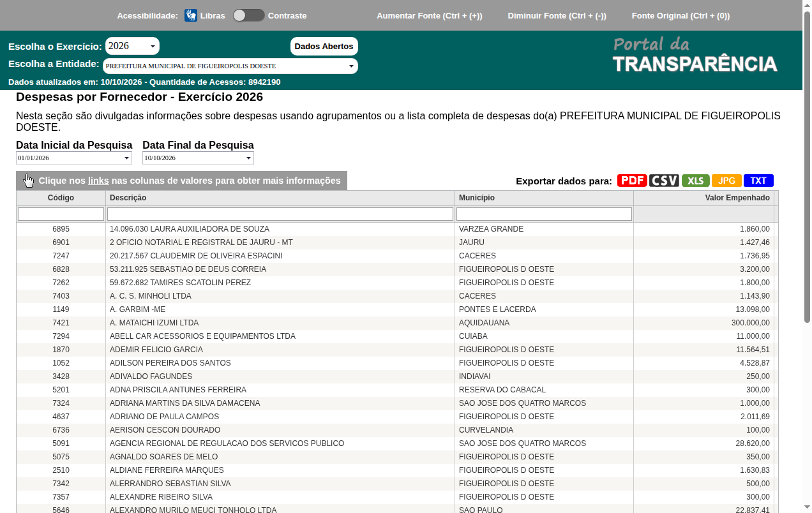This screenshot has height=513, width=812.
Task: Click value 11.564,51 for Ademir Felicio Garcia
Action: 753,350
